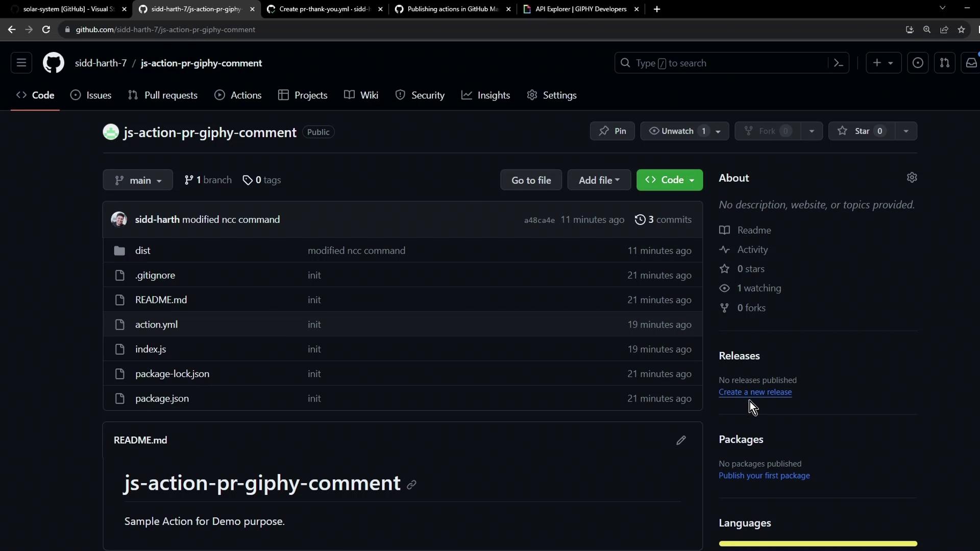Click the About section gear icon
The height and width of the screenshot is (551, 980).
[x=912, y=178]
